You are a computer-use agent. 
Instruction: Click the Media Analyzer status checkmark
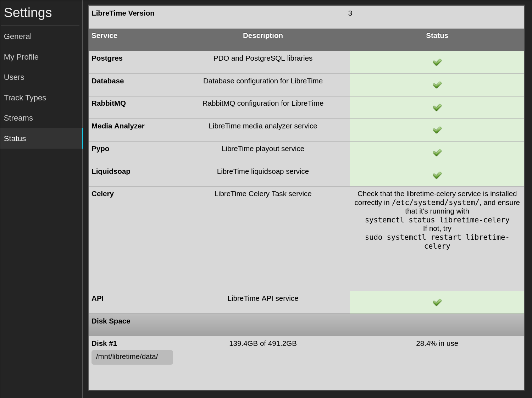[437, 130]
